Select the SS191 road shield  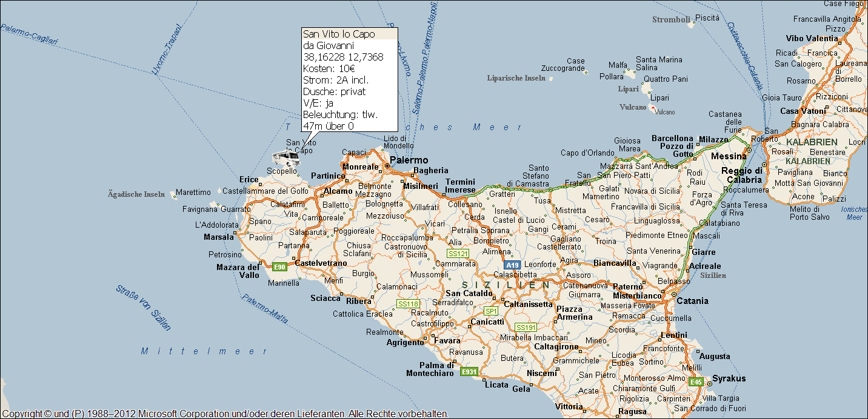526,328
